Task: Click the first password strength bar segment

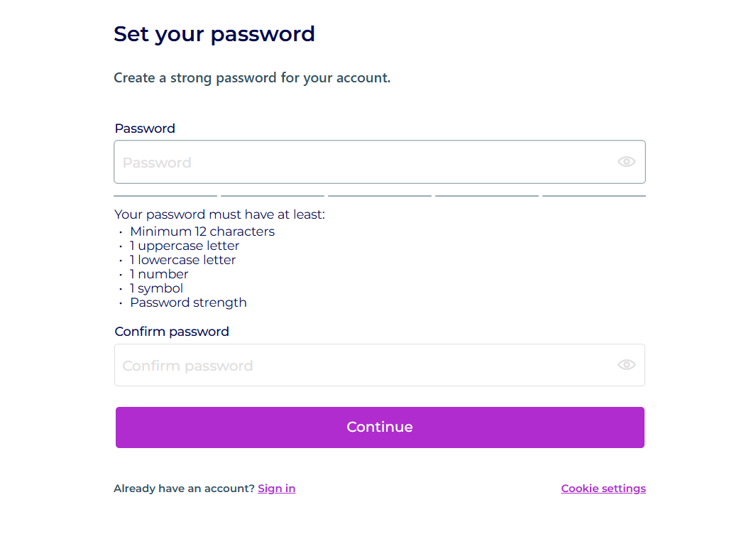Action: click(x=165, y=195)
